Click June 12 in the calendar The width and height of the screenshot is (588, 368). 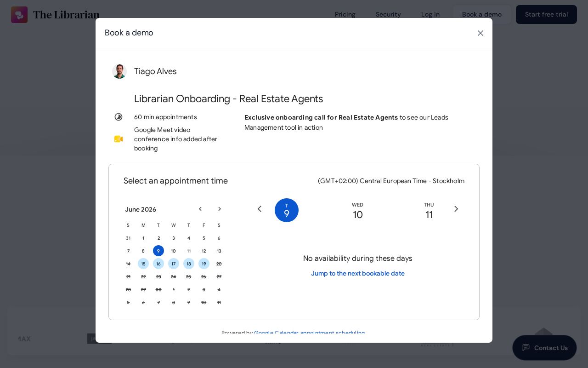click(204, 251)
